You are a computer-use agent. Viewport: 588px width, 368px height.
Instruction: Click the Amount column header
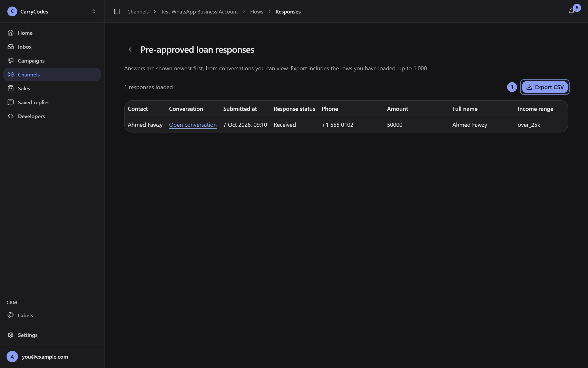tap(397, 109)
